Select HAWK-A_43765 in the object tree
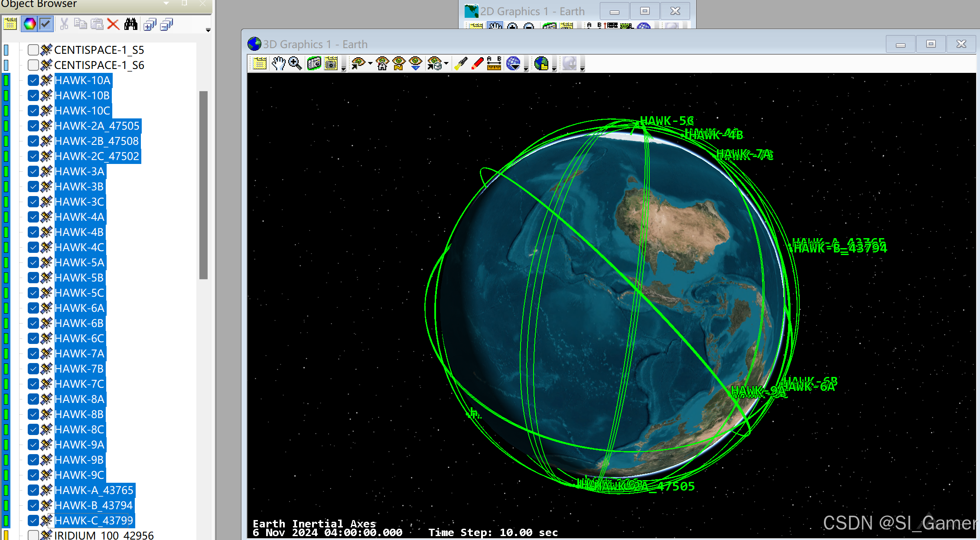This screenshot has width=980, height=540. click(94, 490)
